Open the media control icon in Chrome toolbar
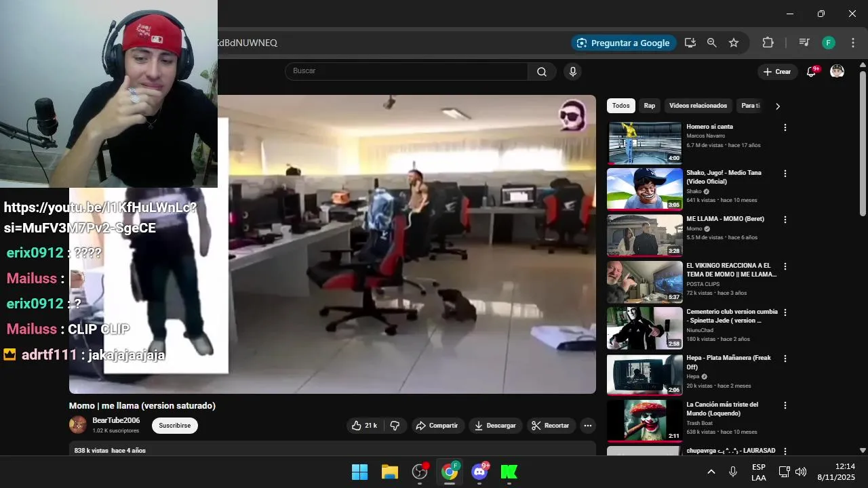 point(804,43)
